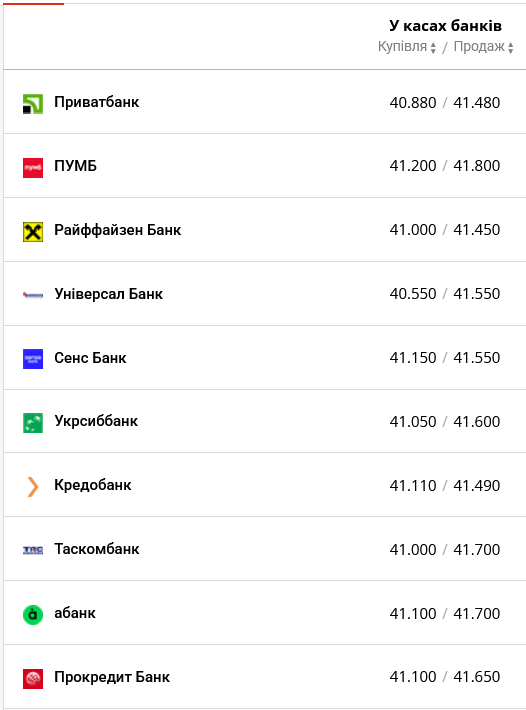Click the blue Сенс Банк logo

(33, 359)
